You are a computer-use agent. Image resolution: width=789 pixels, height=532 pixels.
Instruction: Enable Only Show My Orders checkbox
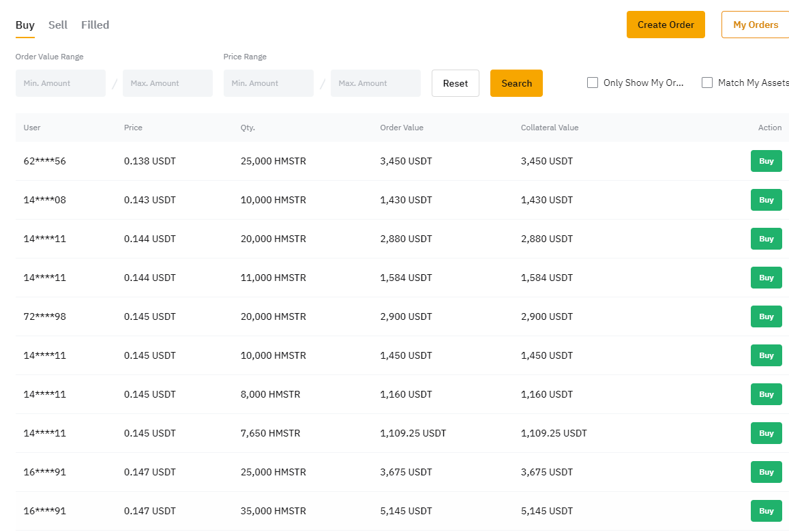[593, 83]
